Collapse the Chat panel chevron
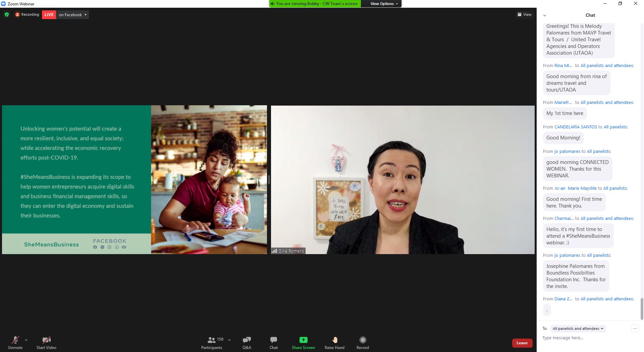The width and height of the screenshot is (644, 352). click(x=545, y=15)
